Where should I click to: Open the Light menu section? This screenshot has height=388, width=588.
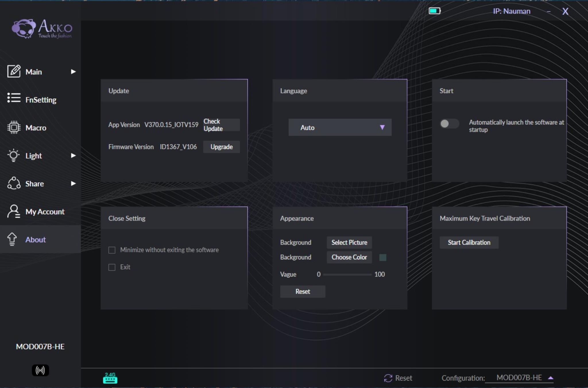click(40, 156)
